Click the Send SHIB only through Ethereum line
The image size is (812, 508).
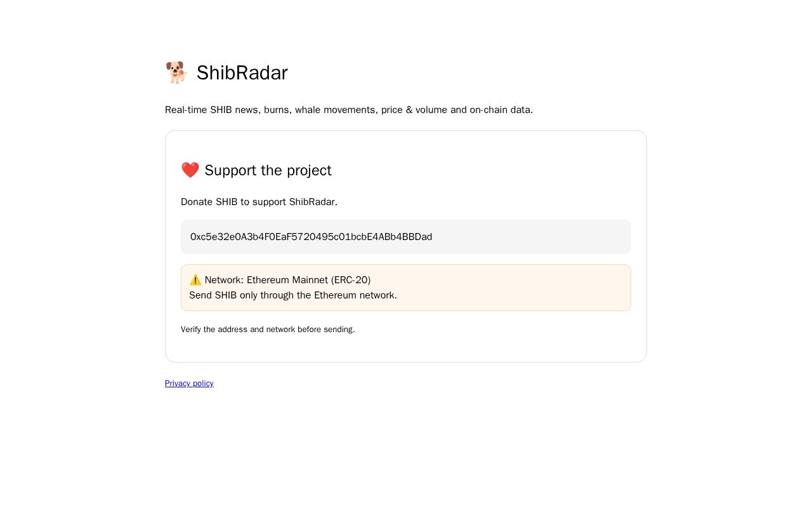pos(293,295)
